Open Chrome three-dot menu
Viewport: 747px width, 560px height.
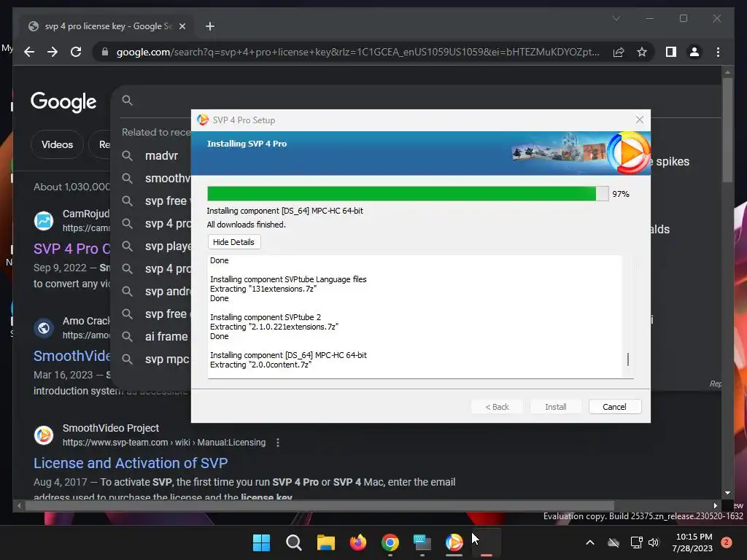click(x=718, y=52)
